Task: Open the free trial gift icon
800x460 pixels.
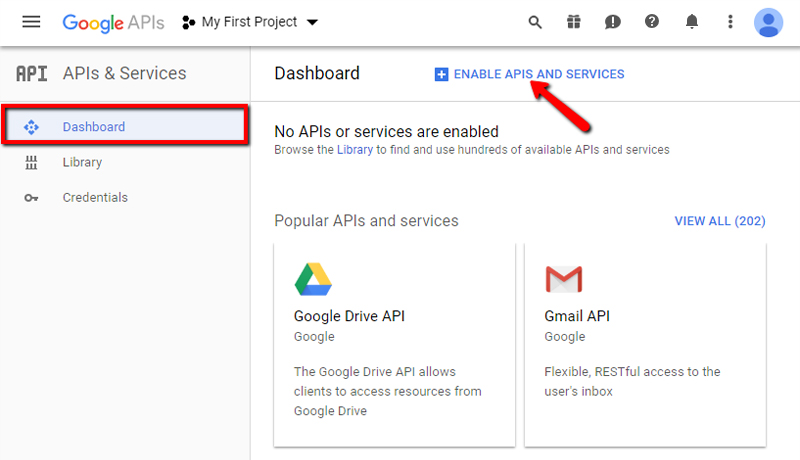Action: 573,21
